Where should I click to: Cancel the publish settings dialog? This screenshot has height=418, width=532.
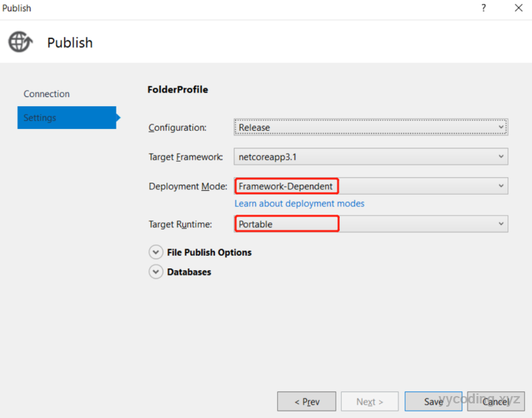pos(495,401)
